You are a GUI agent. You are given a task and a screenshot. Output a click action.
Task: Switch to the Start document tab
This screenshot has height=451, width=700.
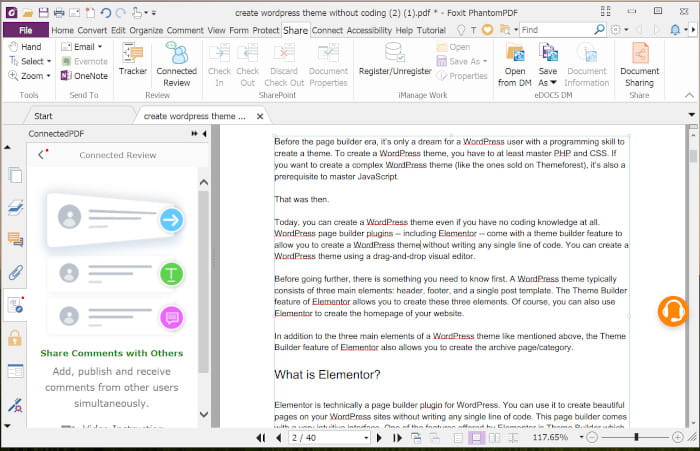(43, 116)
